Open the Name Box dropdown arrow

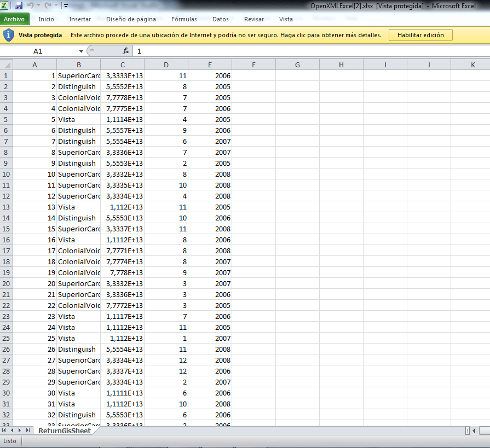click(x=81, y=51)
